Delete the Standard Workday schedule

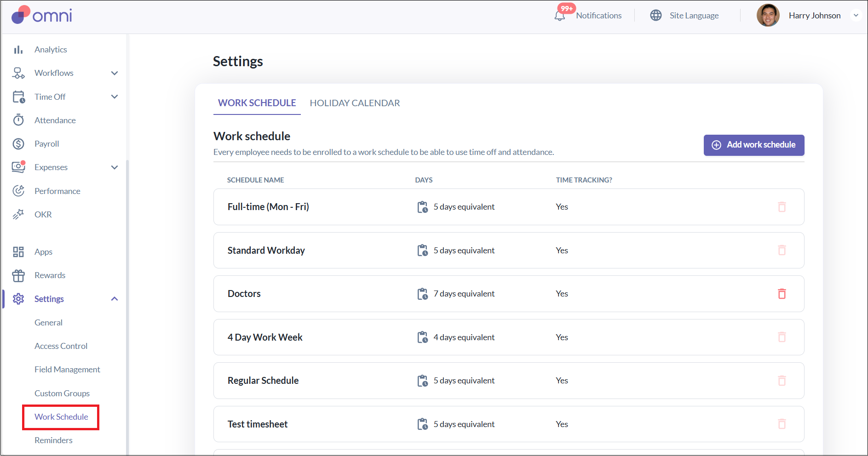click(x=782, y=250)
